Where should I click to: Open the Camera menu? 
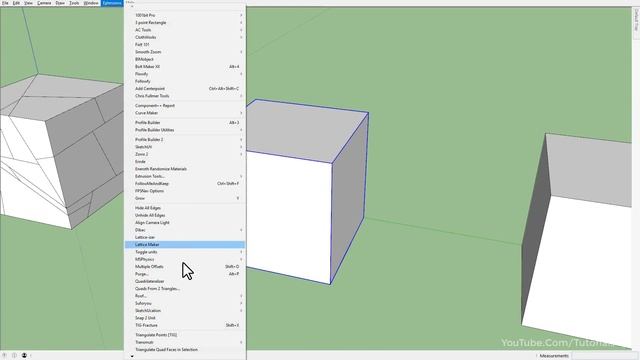[x=44, y=3]
